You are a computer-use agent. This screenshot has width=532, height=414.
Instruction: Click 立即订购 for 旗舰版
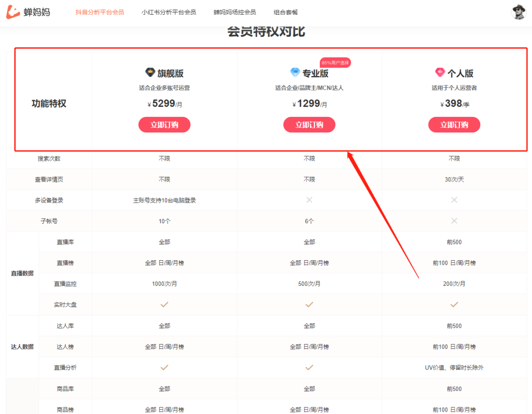[x=164, y=125]
